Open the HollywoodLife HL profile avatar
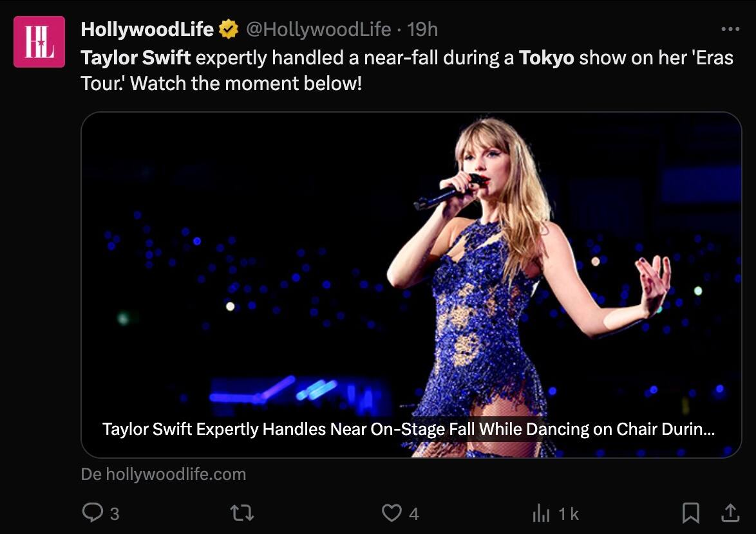The height and width of the screenshot is (534, 756). coord(39,42)
